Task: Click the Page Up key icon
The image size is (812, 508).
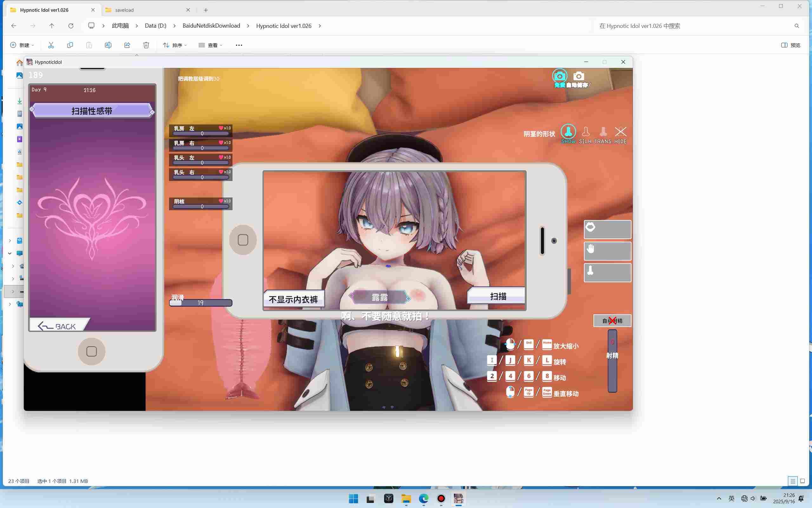Action: coord(528,392)
